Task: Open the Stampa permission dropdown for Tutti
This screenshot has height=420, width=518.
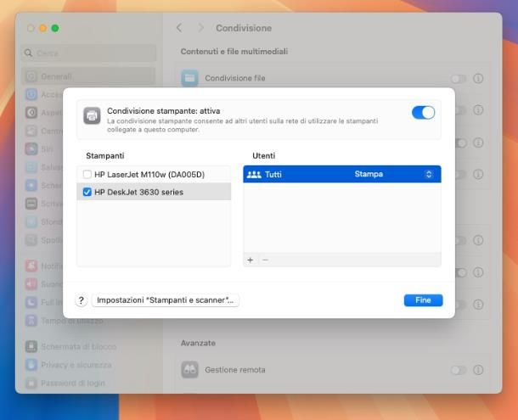Action: tap(429, 174)
